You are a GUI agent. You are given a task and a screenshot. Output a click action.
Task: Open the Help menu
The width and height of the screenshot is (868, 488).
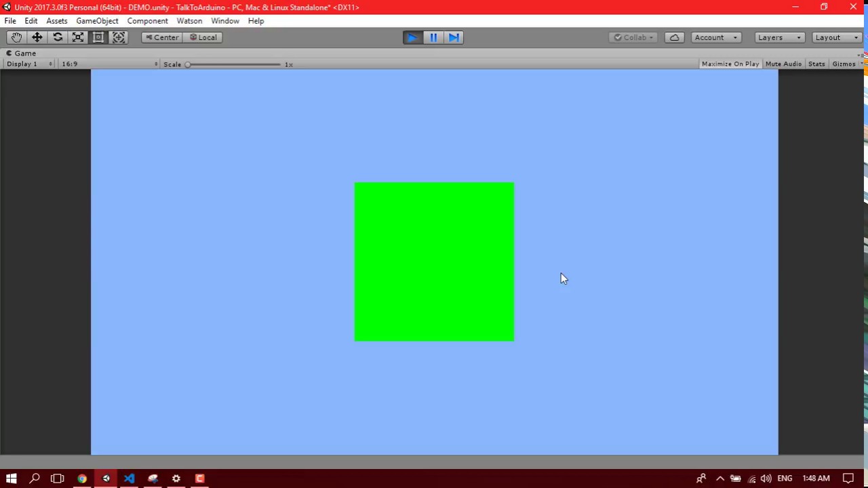(x=256, y=21)
